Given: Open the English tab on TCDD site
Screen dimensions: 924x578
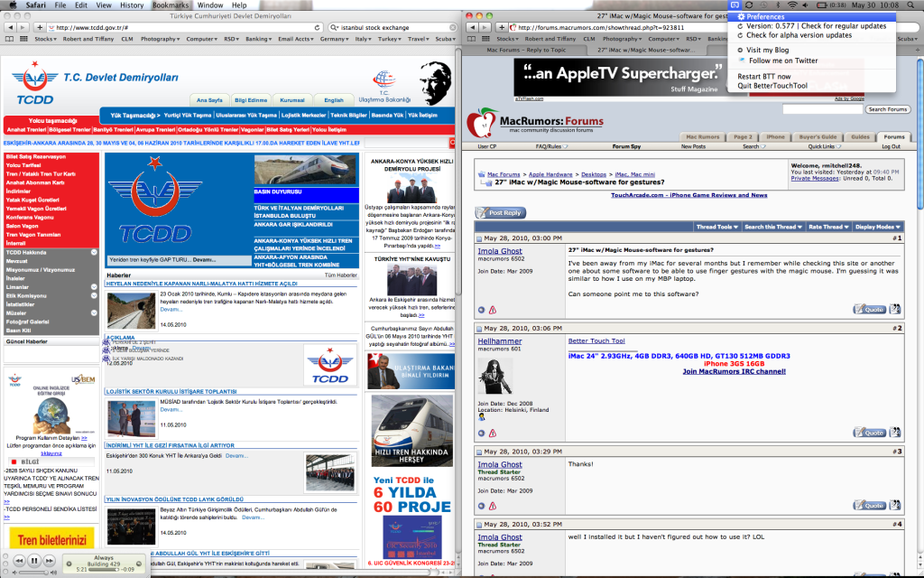Looking at the screenshot, I should (334, 100).
